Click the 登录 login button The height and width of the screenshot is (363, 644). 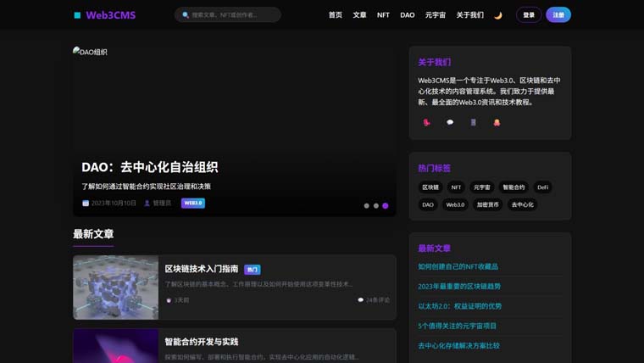[529, 15]
